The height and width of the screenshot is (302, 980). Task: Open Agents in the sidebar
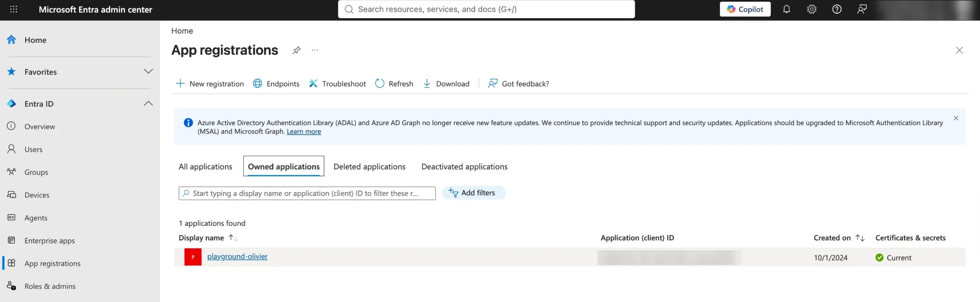coord(36,218)
